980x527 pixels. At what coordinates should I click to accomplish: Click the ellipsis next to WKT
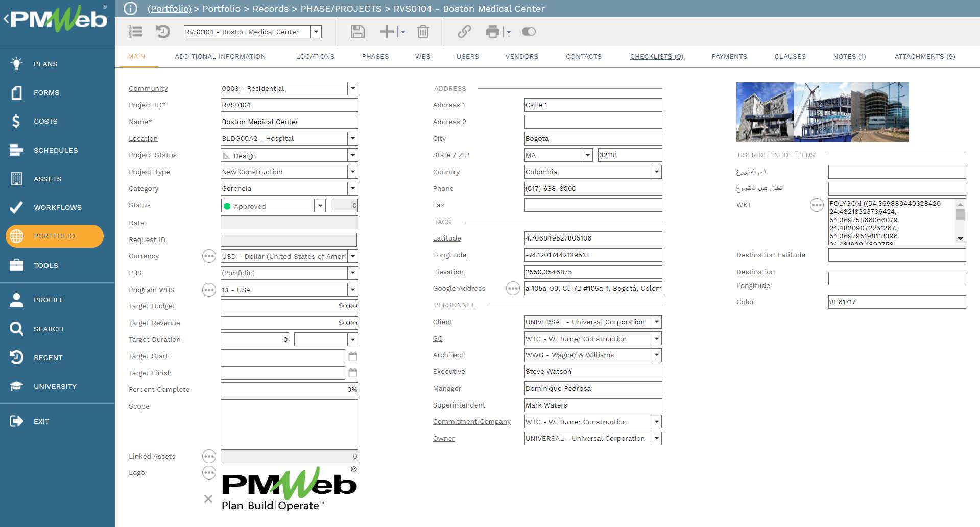point(817,205)
